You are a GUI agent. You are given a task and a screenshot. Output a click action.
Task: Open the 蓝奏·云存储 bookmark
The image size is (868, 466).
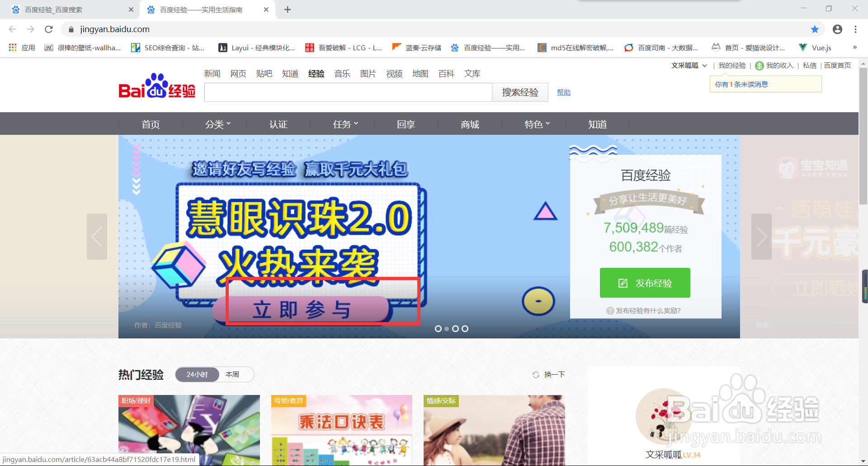(x=417, y=48)
